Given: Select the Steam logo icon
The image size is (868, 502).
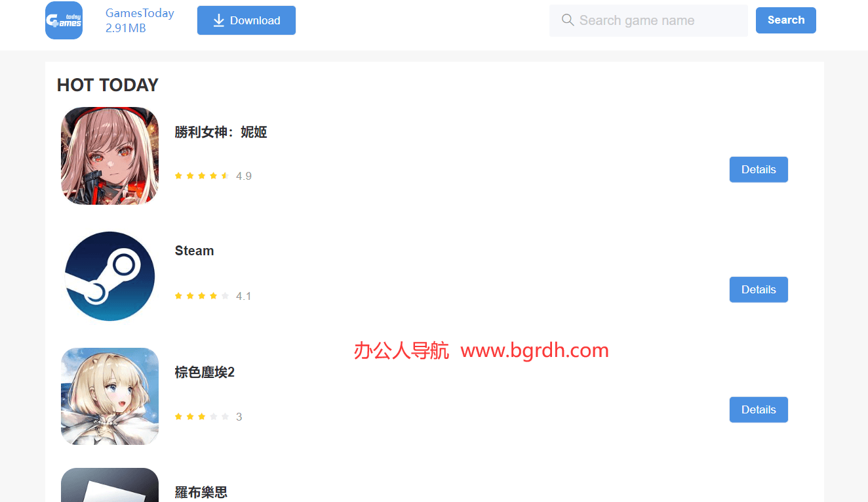Looking at the screenshot, I should [109, 276].
